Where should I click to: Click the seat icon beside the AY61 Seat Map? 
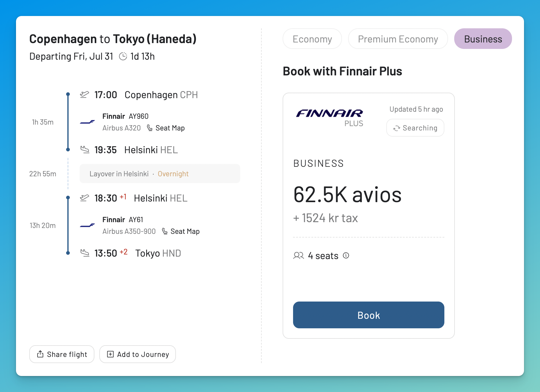165,231
